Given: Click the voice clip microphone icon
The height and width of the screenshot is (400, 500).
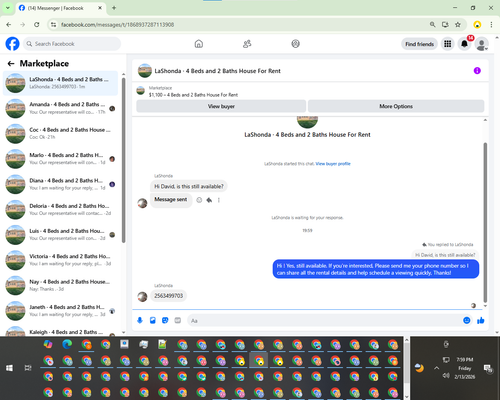Looking at the screenshot, I should (140, 320).
